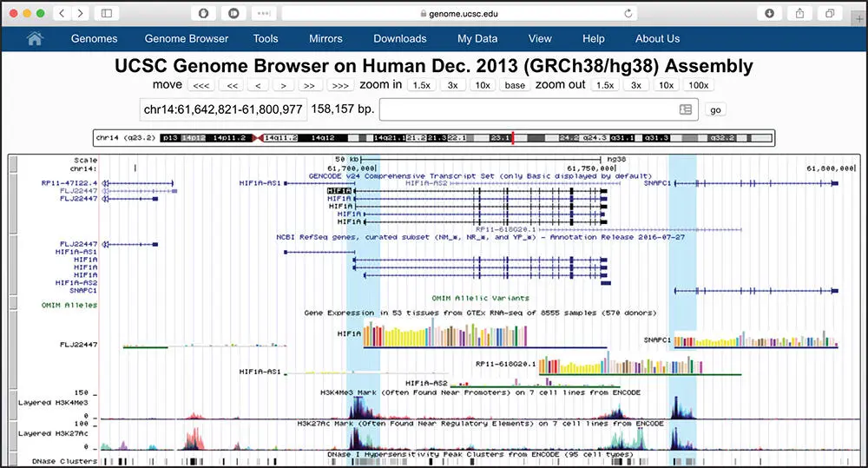This screenshot has width=868, height=468.
Task: Click the gene search input box
Action: click(x=539, y=109)
